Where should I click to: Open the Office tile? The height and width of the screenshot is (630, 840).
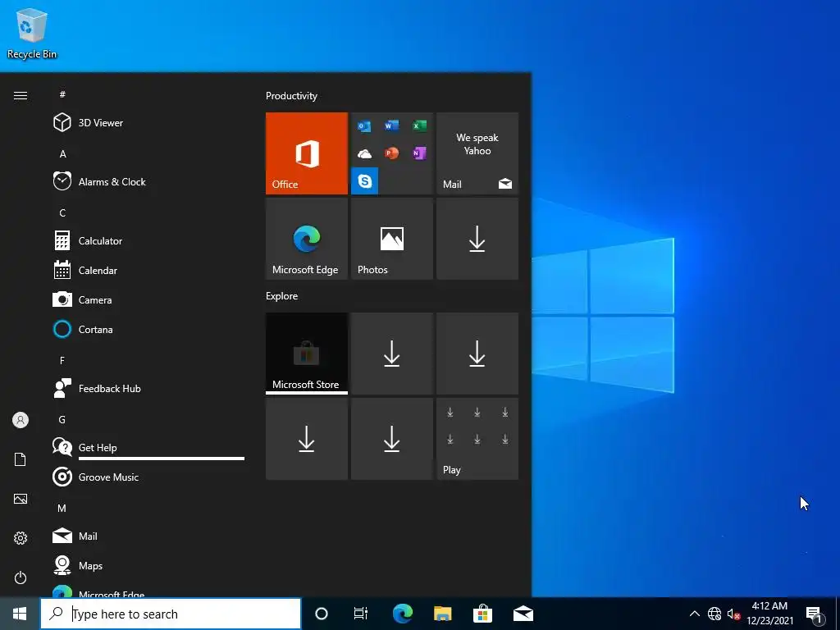click(307, 153)
